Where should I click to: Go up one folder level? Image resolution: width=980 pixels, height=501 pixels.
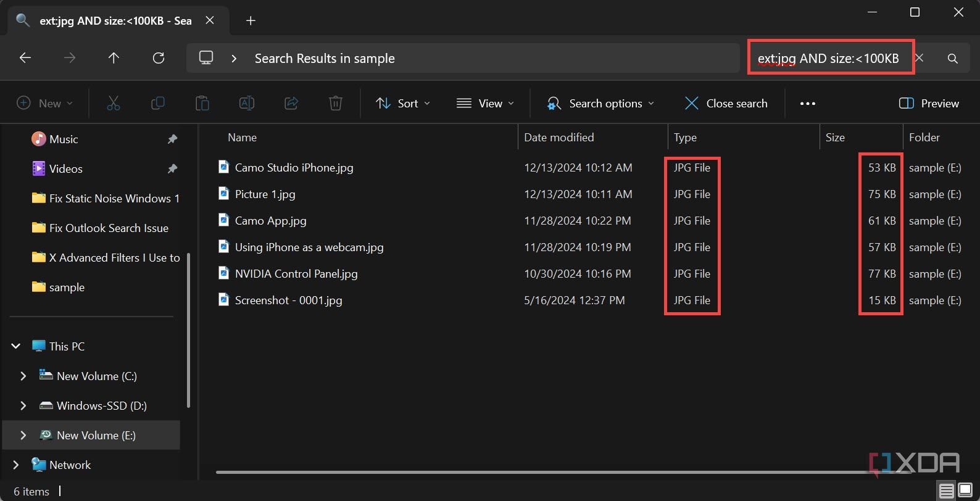pos(114,58)
